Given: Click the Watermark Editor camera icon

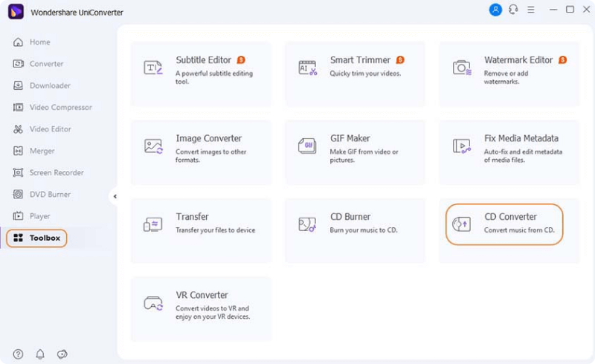Looking at the screenshot, I should [462, 68].
